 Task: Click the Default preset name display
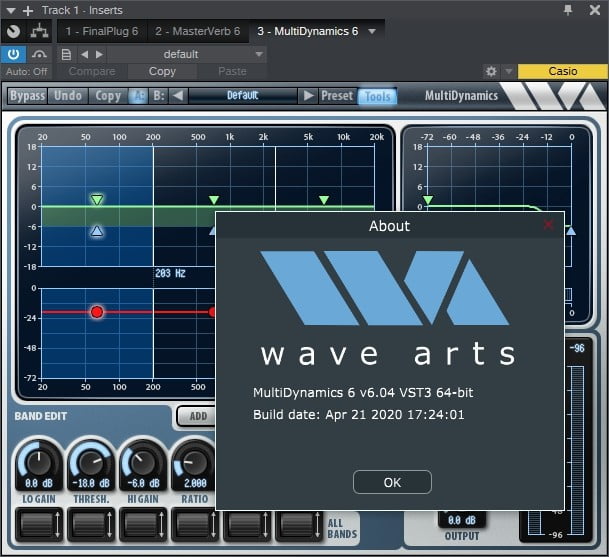(x=243, y=96)
